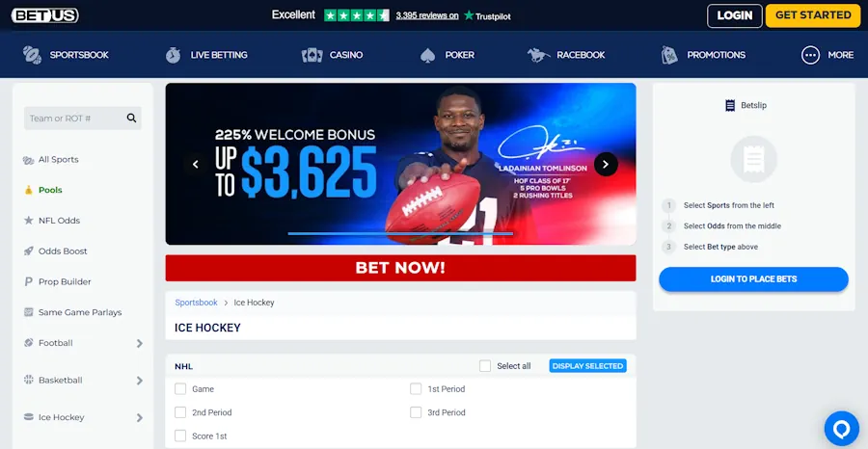Expand the Ice Hockey sidebar arrow
This screenshot has height=449, width=868.
pyautogui.click(x=140, y=417)
